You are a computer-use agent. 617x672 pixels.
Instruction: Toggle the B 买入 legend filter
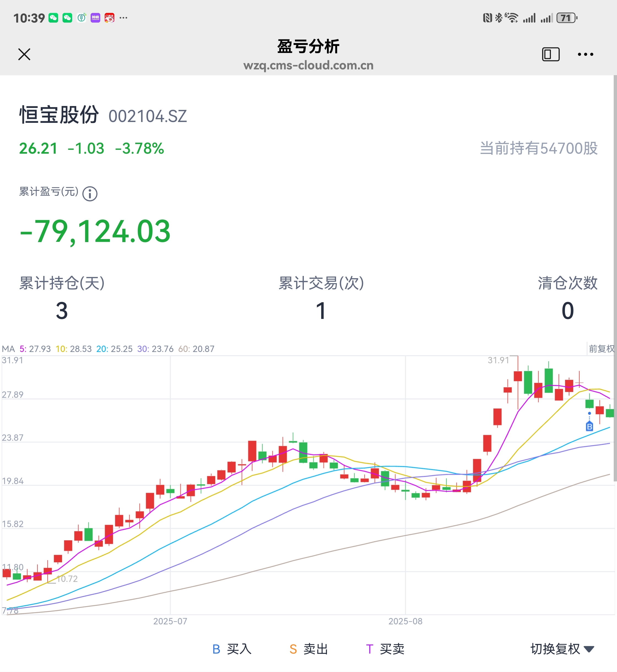[232, 649]
